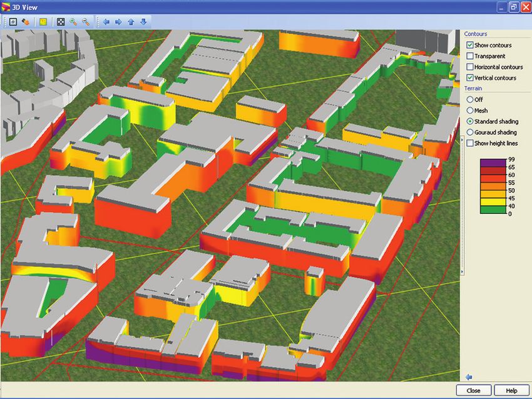Click the Help button

click(511, 390)
